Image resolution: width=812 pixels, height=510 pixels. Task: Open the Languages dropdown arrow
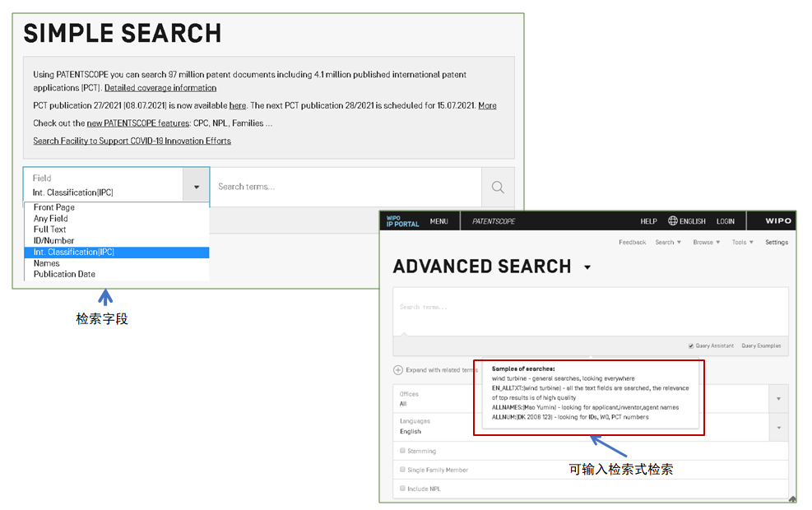tap(778, 428)
